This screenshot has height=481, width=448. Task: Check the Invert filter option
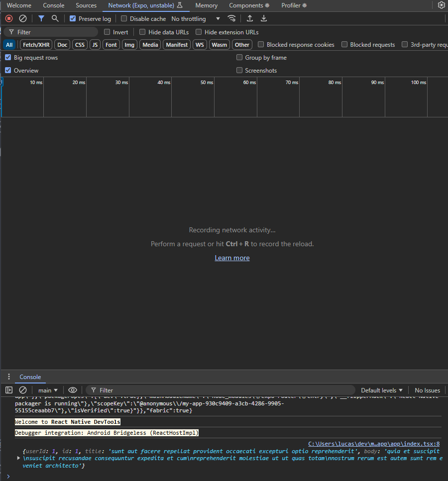click(107, 32)
